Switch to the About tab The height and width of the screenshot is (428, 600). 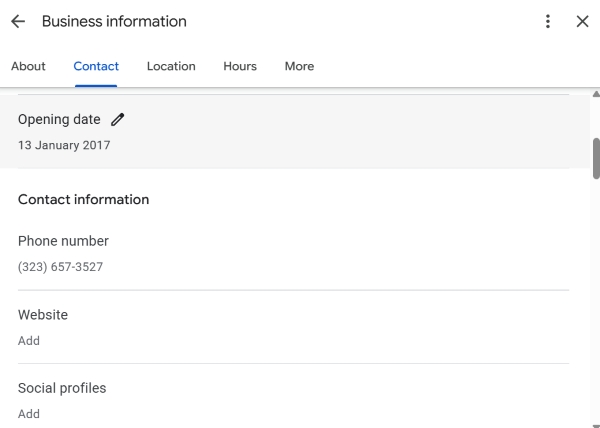point(28,67)
